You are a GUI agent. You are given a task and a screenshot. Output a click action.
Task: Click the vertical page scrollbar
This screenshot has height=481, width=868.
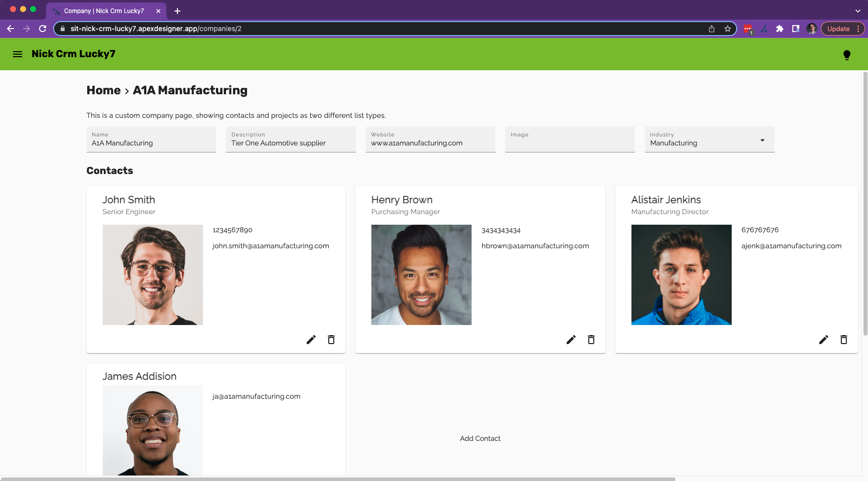coord(865,203)
